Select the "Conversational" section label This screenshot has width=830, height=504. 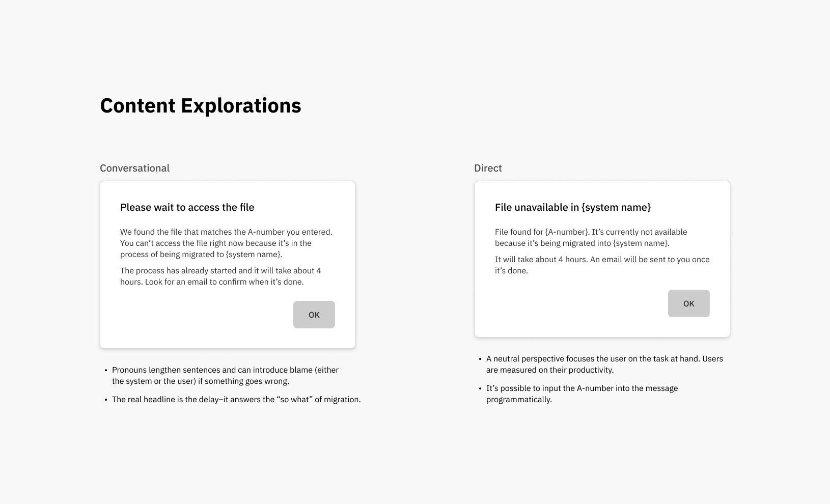(x=134, y=168)
